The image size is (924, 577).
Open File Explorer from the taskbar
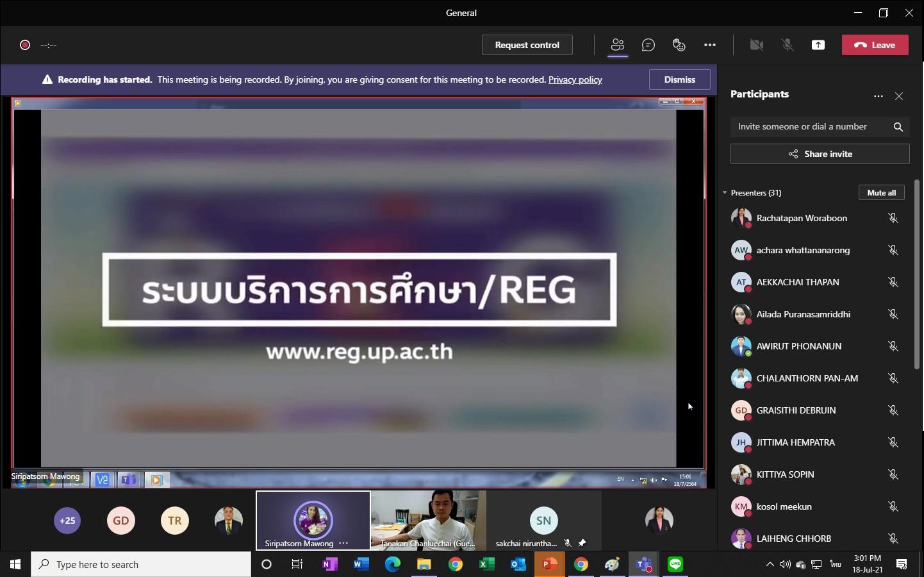424,564
